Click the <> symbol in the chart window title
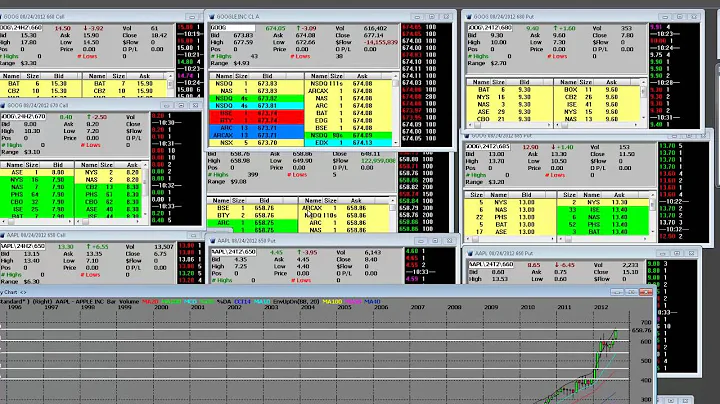This screenshot has height=404, width=720. click(23, 292)
